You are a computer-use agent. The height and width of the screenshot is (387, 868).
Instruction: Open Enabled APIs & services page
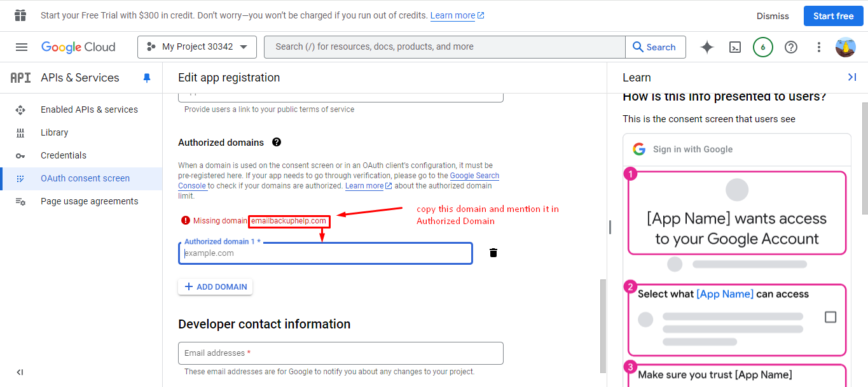click(x=89, y=109)
